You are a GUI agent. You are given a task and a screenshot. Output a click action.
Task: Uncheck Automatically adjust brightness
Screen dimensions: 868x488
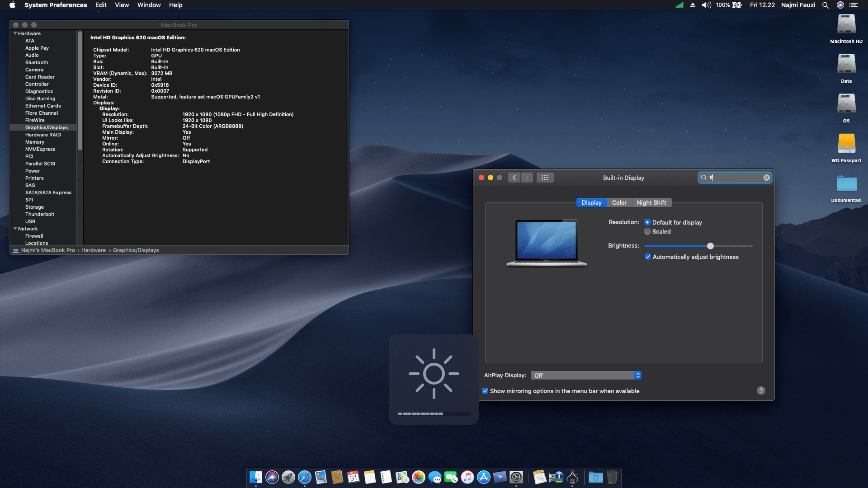pos(648,257)
